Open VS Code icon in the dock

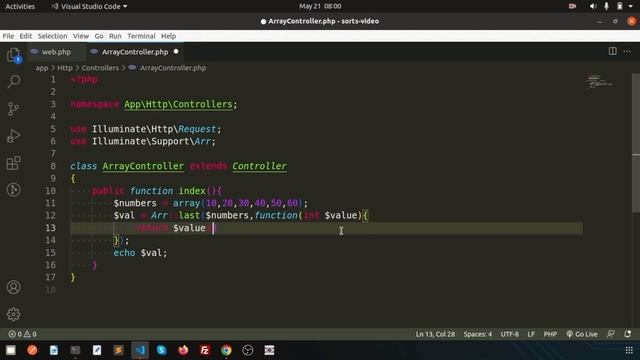tap(140, 350)
